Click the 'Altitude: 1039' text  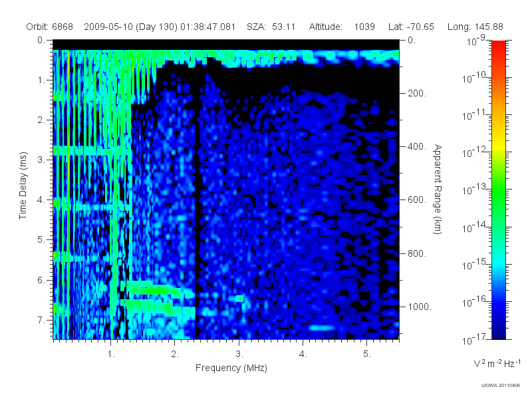(x=342, y=27)
